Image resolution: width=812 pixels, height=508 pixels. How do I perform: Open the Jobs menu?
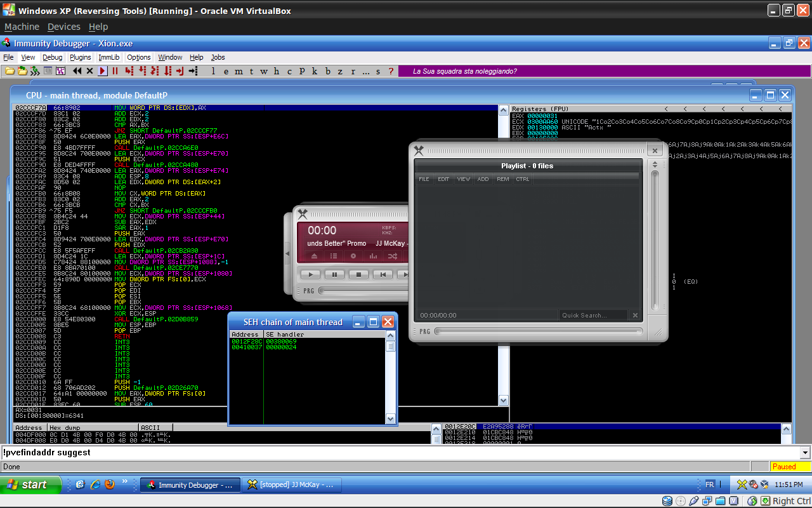(x=218, y=57)
